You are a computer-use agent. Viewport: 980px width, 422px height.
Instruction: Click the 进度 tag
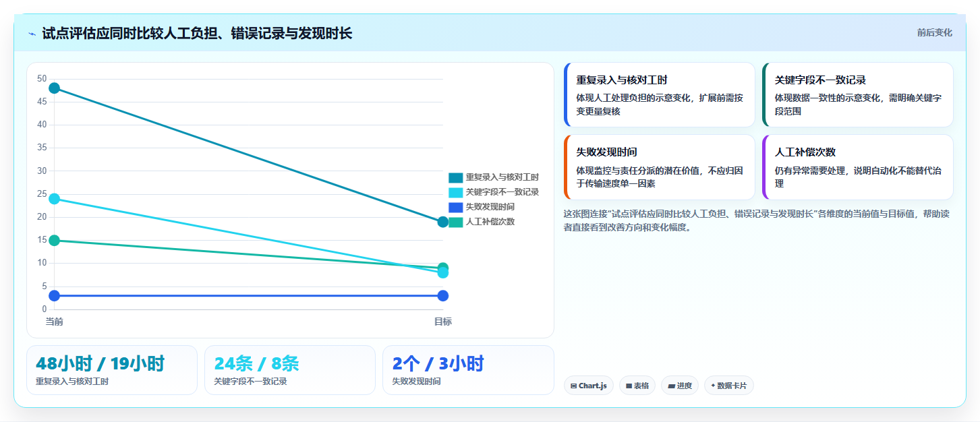[680, 386]
